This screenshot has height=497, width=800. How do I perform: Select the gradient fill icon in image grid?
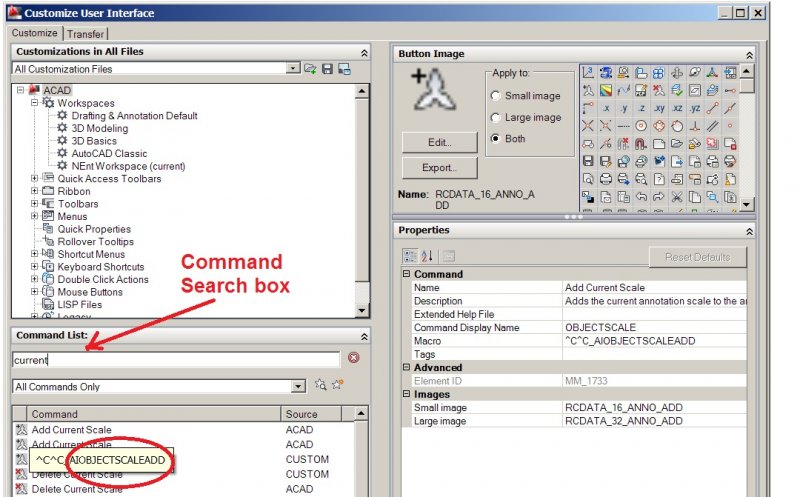coord(606,90)
